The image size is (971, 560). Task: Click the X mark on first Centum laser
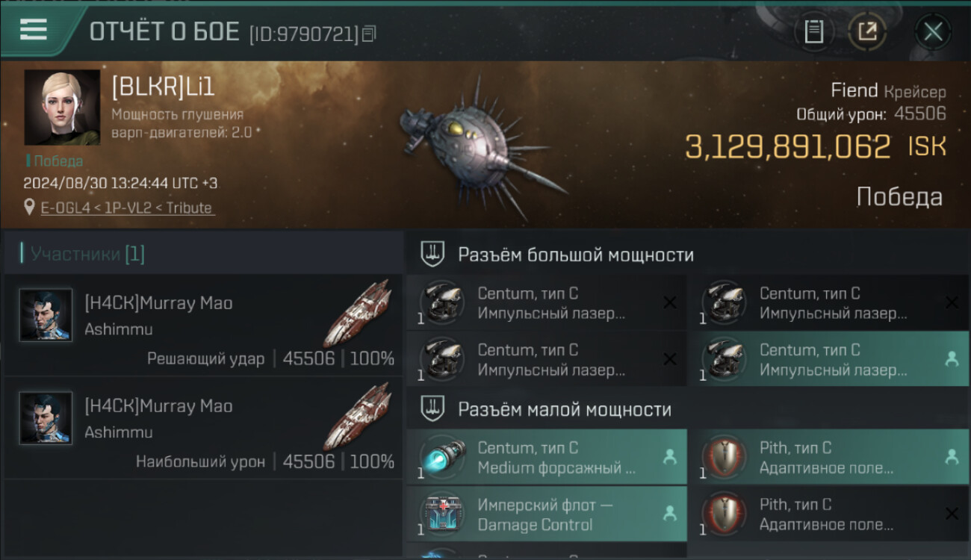coord(670,302)
